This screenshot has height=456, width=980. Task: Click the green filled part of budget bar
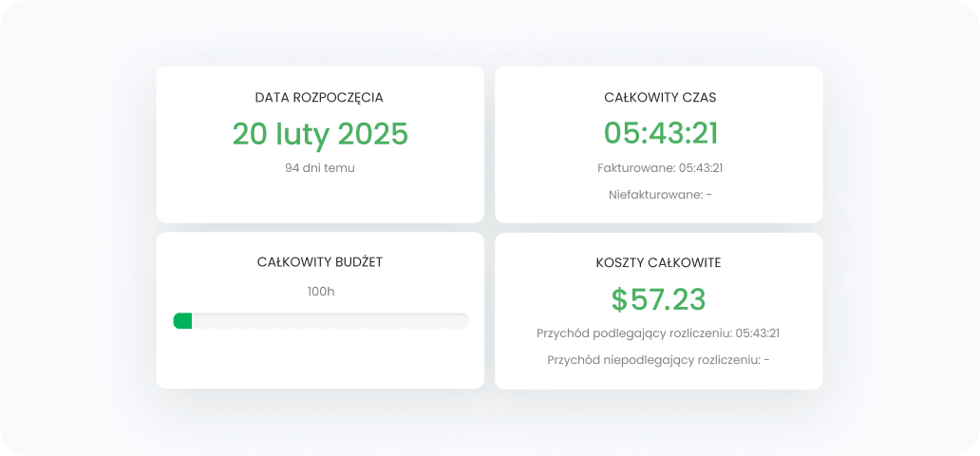(x=183, y=321)
